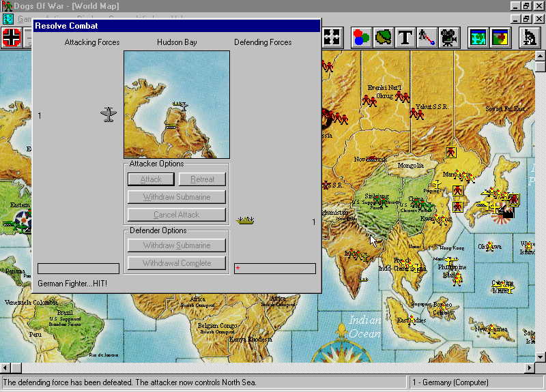
Task: Click the Mongolia label on the map
Action: point(411,165)
